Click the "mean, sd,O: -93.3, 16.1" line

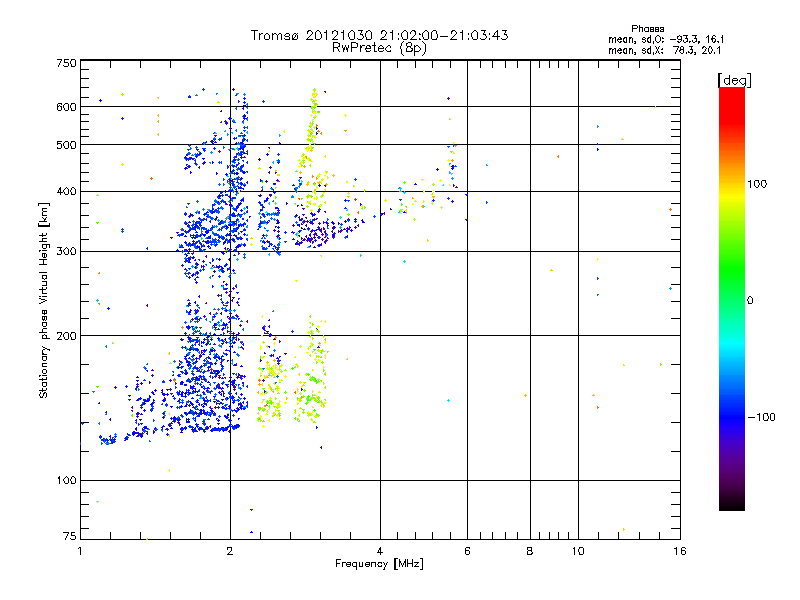tap(666, 39)
